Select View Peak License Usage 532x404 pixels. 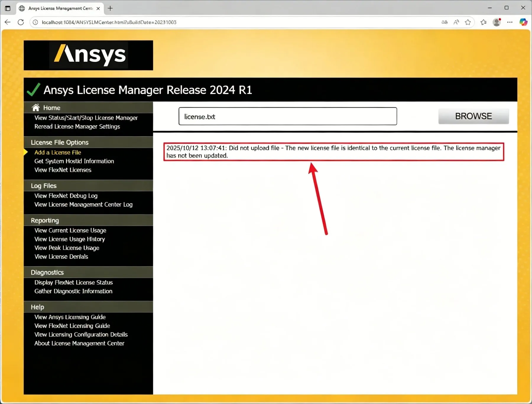click(x=67, y=248)
